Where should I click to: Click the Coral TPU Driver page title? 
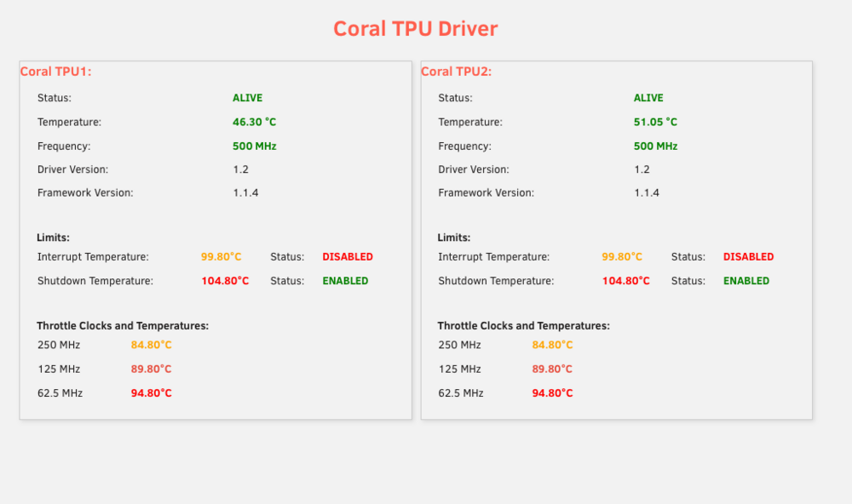(x=415, y=29)
